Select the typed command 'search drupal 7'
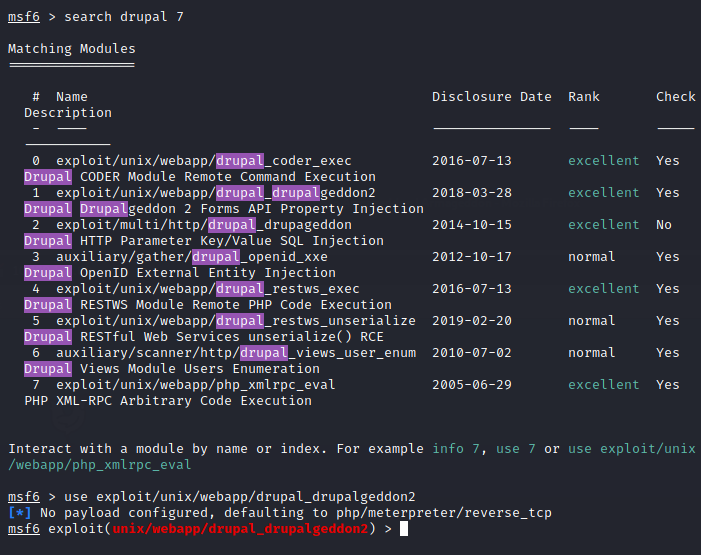 pos(124,17)
